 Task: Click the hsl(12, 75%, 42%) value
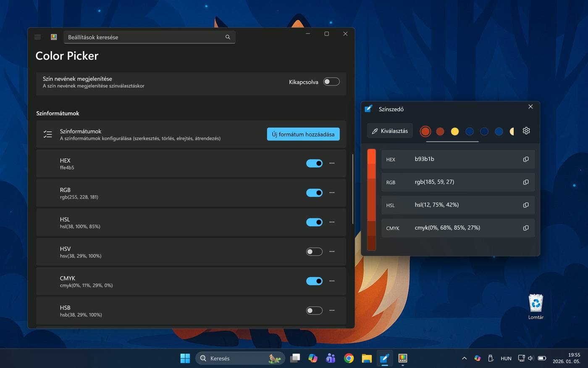pos(437,205)
